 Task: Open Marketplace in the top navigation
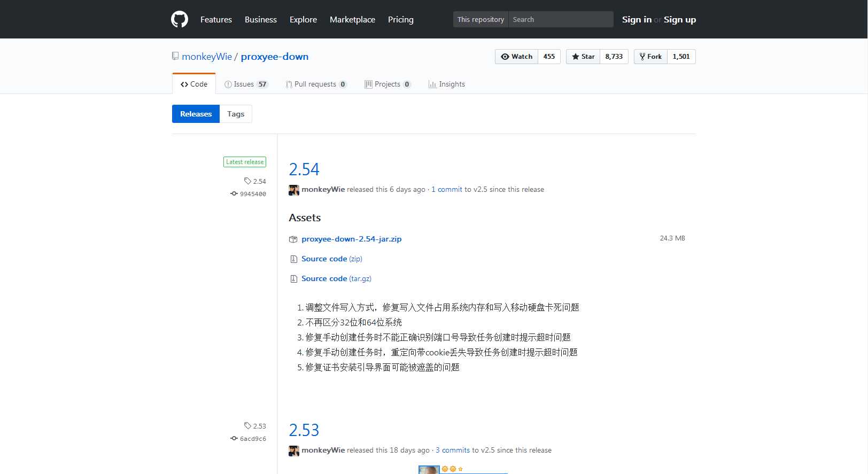[352, 19]
